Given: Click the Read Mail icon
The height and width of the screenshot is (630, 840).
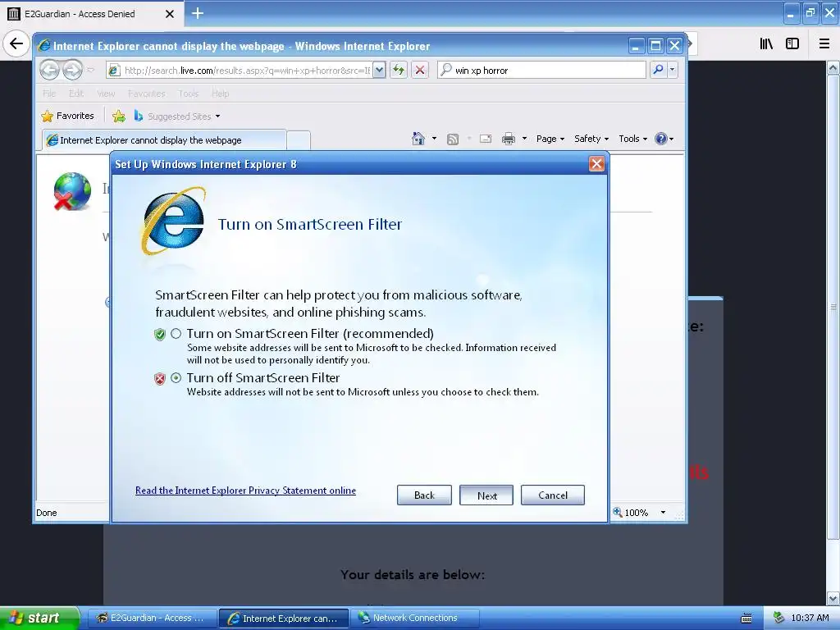Looking at the screenshot, I should 486,139.
